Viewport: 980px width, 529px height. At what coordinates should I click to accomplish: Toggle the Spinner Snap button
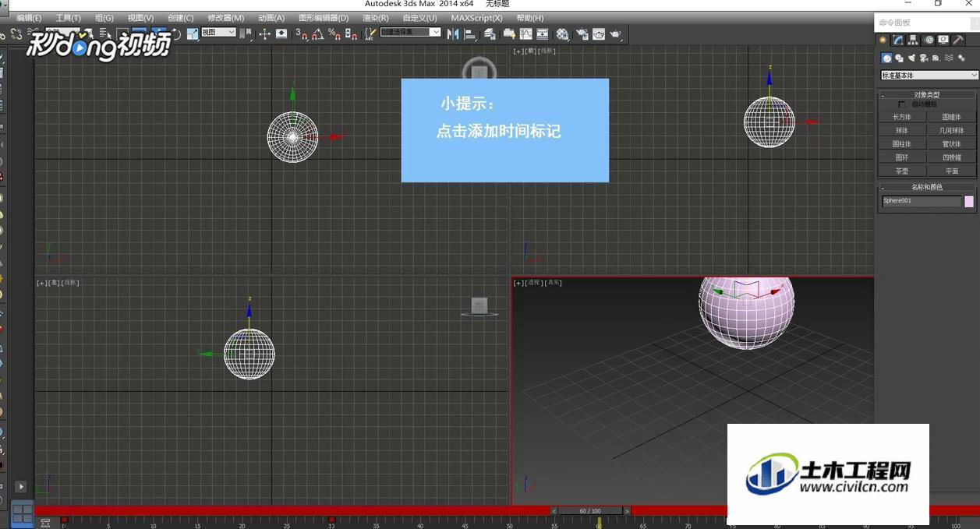coord(351,34)
